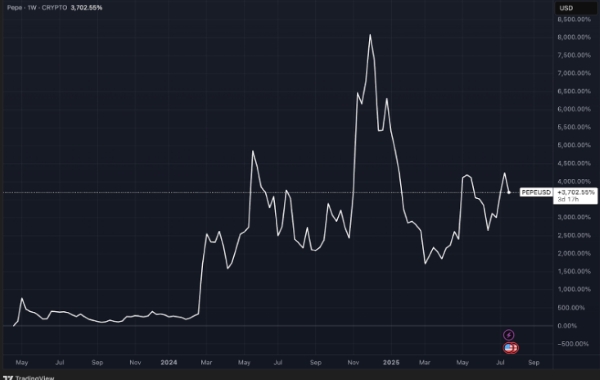Select the 7,500.00% price axis label
Viewport: 600px width, 380px height.
click(x=574, y=55)
